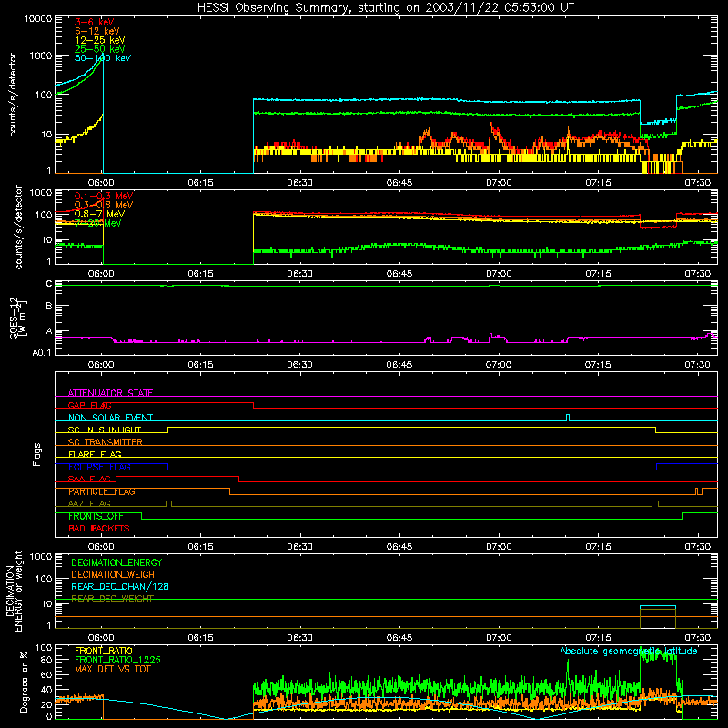Image resolution: width=728 pixels, height=728 pixels.
Task: Click the yellow 12-25 keV legend entry
Action: pos(99,40)
